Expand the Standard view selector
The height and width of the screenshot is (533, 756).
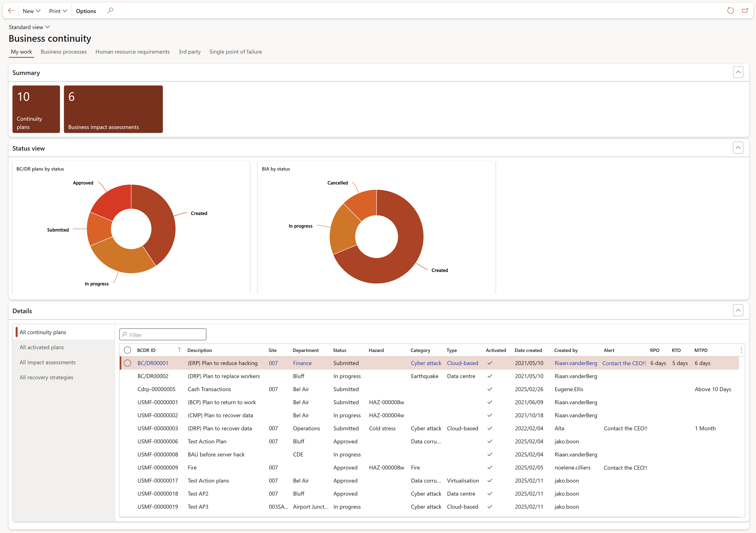(x=29, y=27)
